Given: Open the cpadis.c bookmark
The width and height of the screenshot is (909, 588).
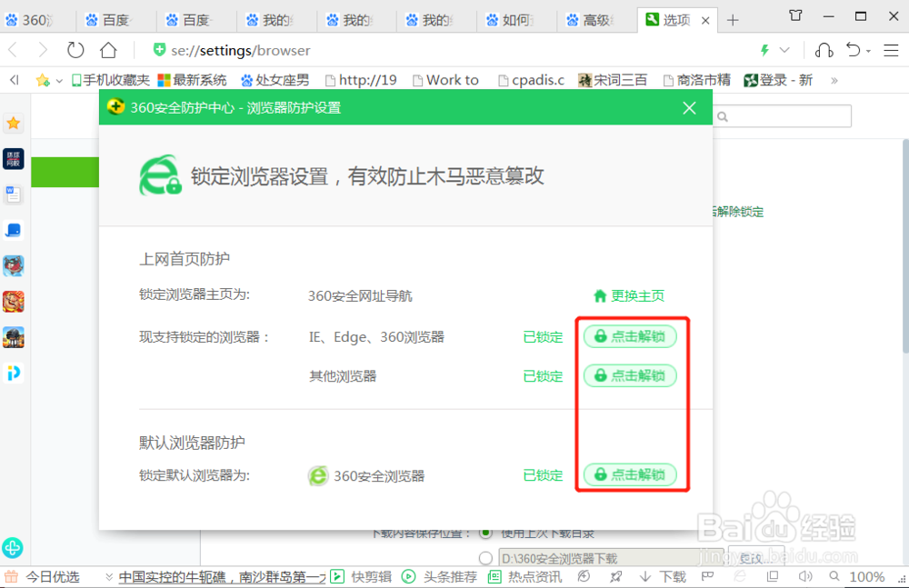Looking at the screenshot, I should [x=531, y=80].
